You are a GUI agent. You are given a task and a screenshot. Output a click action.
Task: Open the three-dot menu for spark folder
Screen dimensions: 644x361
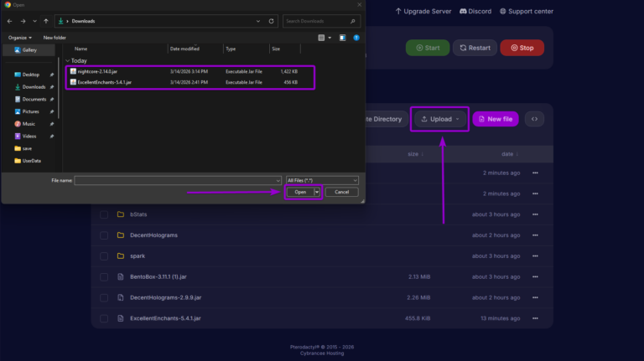coord(535,256)
